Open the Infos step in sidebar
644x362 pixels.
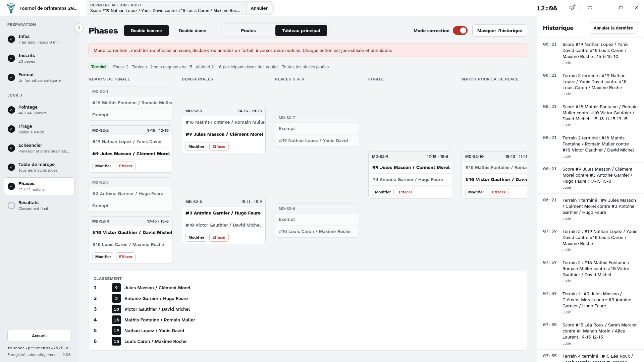39,39
